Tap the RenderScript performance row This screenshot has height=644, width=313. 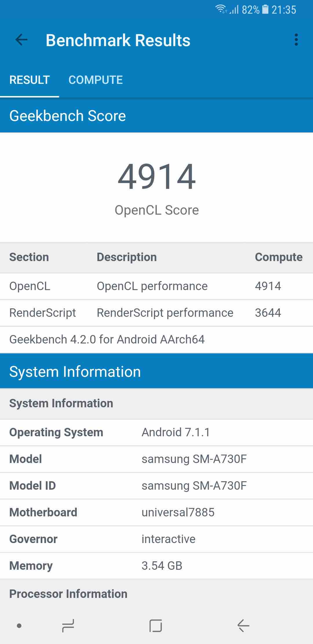pyautogui.click(x=156, y=313)
